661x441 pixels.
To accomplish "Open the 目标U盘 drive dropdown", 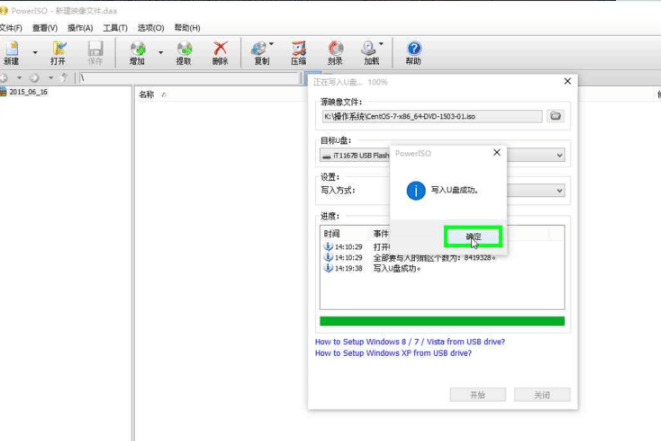I will [559, 156].
